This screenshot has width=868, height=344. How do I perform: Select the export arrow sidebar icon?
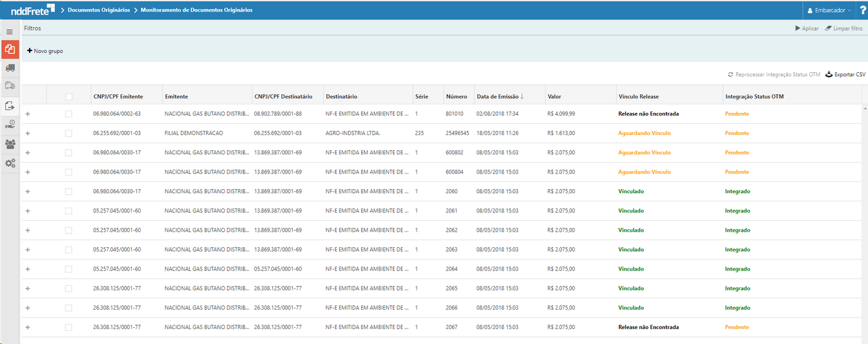click(10, 106)
